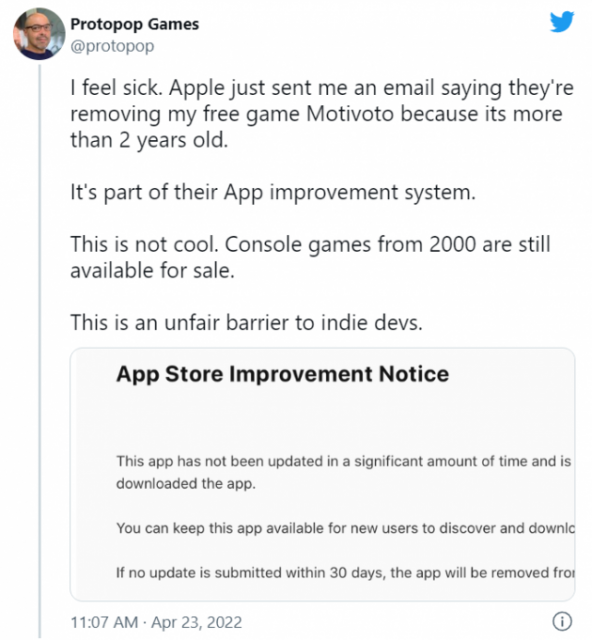Image resolution: width=592 pixels, height=640 pixels.
Task: Click 'You can keep this app available' line
Action: pos(345,528)
